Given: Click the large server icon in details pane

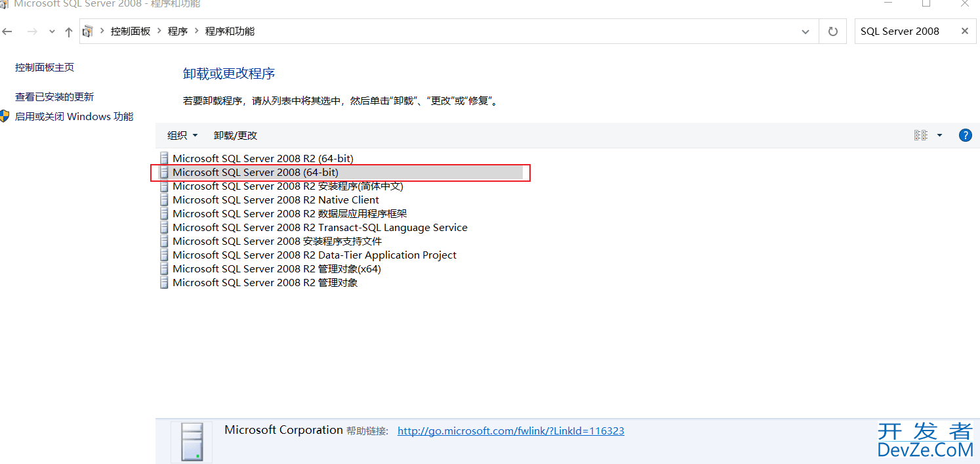Looking at the screenshot, I should (192, 442).
